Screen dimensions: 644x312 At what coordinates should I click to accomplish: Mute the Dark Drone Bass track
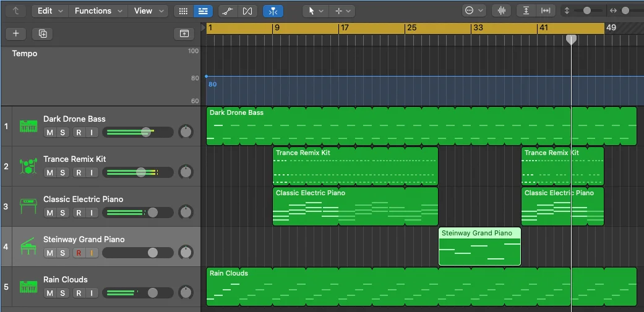(x=49, y=132)
